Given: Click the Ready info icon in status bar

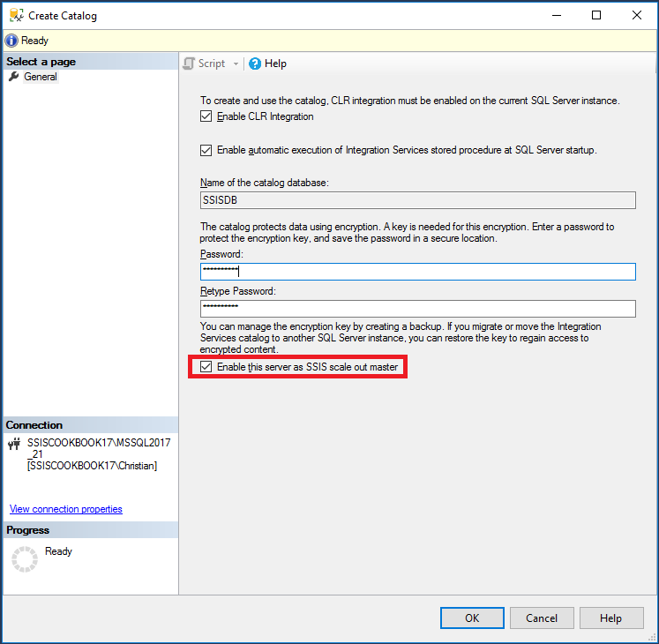Looking at the screenshot, I should click(x=11, y=41).
